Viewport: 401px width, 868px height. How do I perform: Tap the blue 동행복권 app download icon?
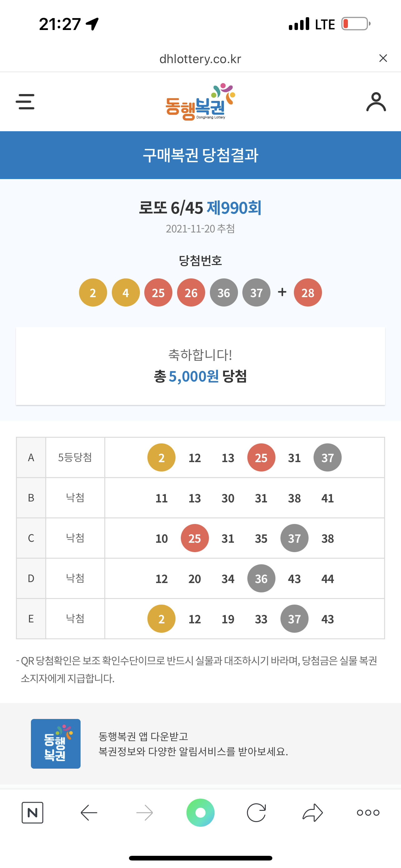click(56, 744)
